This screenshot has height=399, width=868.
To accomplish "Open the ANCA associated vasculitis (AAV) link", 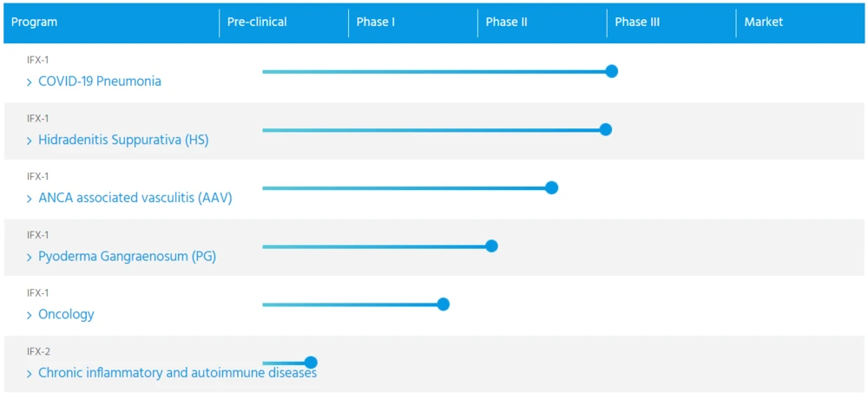I will (x=135, y=198).
